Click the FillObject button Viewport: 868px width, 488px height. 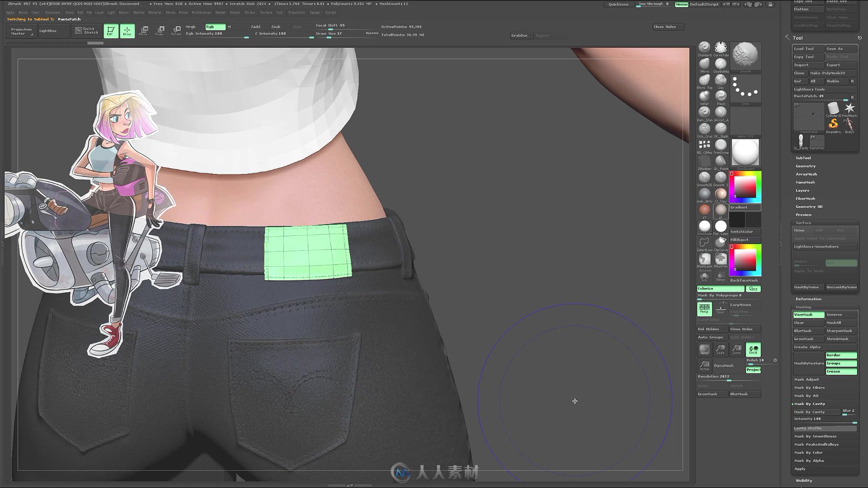pos(745,240)
